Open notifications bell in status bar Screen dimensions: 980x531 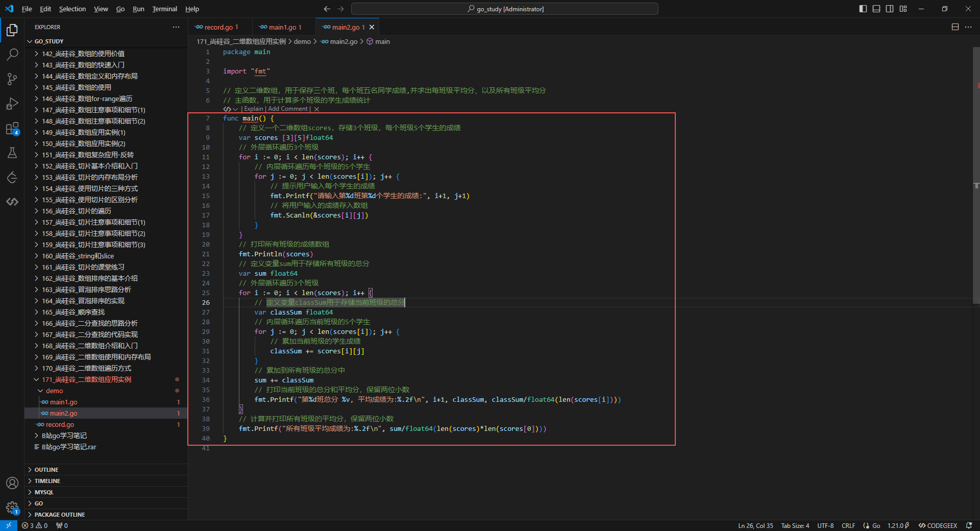pyautogui.click(x=969, y=525)
